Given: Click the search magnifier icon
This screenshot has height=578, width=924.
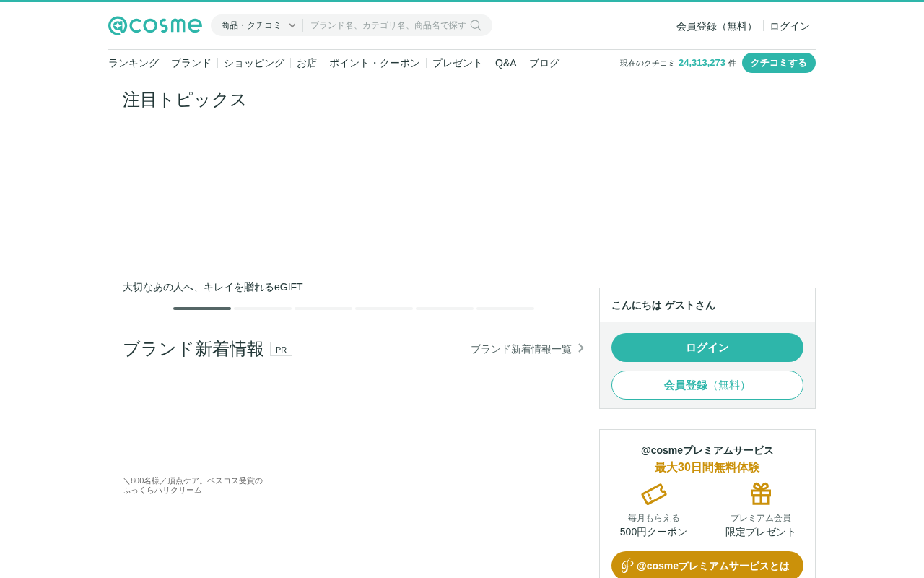Looking at the screenshot, I should [x=476, y=25].
